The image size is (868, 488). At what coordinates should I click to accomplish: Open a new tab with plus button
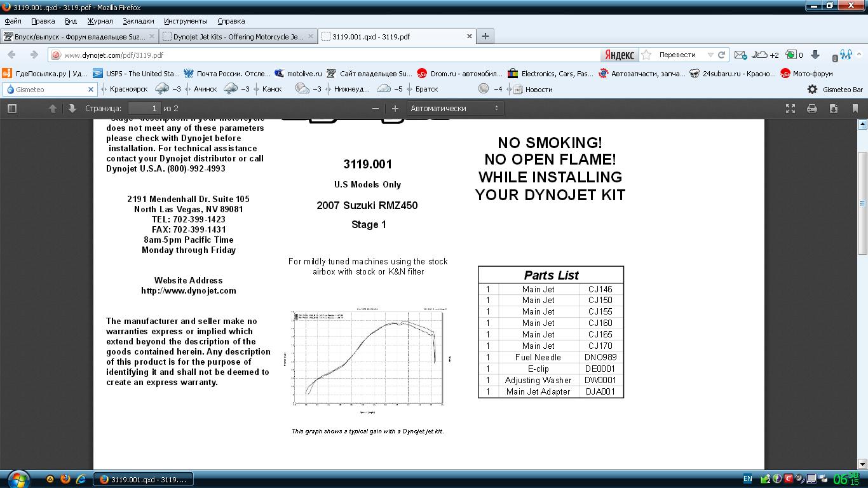click(x=485, y=36)
